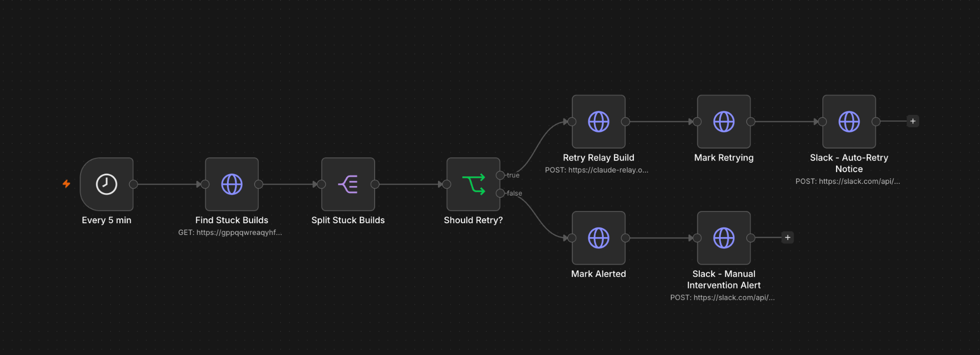This screenshot has height=355, width=980.
Task: Click the orange lightning trigger icon
Action: 66,184
